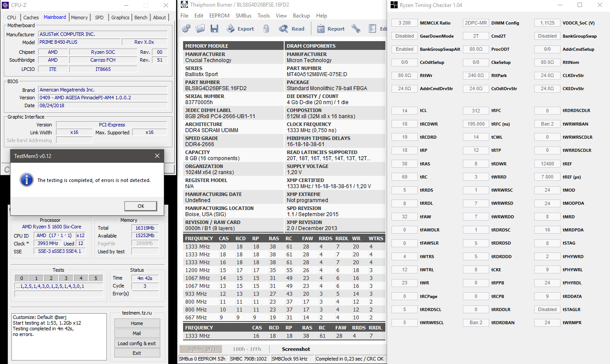Screen dimensions: 610x364
Task: Click the Mail button in TestMem5
Action: 137,333
